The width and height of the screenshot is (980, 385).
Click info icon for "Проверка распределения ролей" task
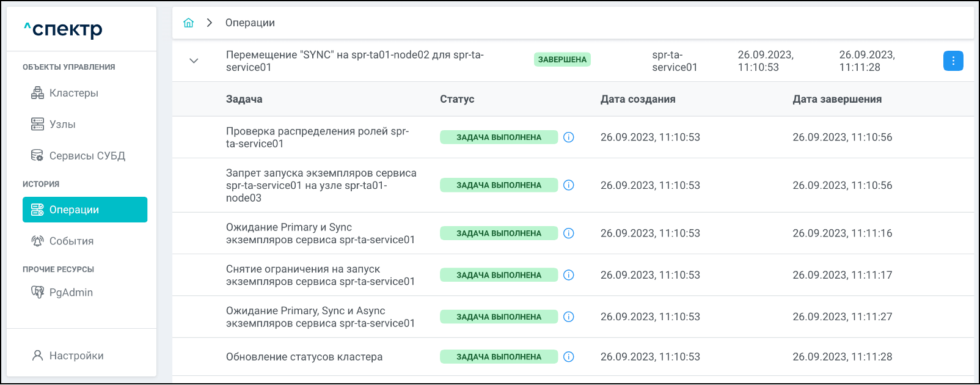568,137
